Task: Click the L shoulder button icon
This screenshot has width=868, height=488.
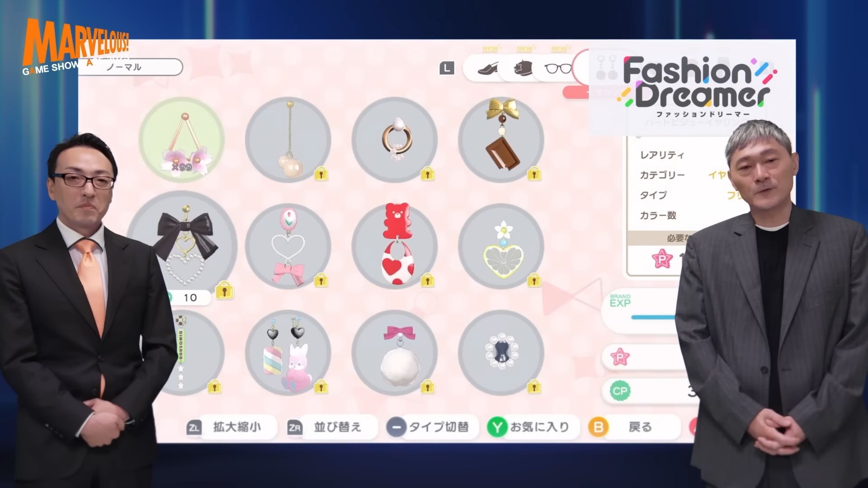Action: [447, 69]
